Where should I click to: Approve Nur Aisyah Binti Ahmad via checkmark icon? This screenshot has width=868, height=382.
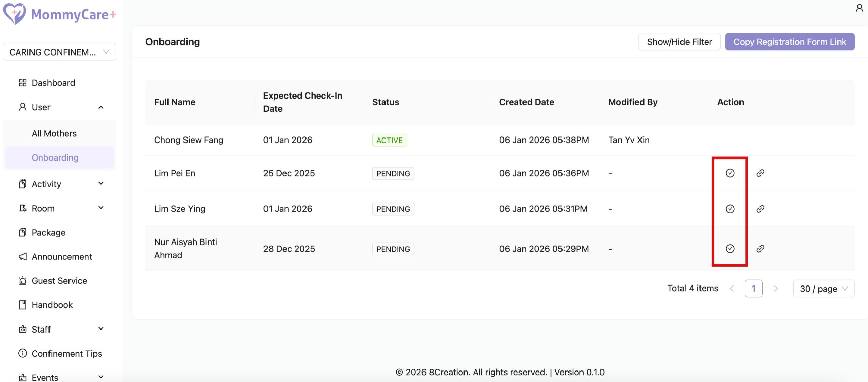pos(730,249)
